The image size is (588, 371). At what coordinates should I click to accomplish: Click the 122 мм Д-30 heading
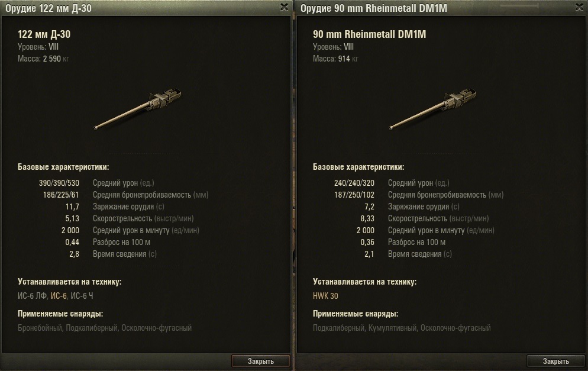[44, 34]
